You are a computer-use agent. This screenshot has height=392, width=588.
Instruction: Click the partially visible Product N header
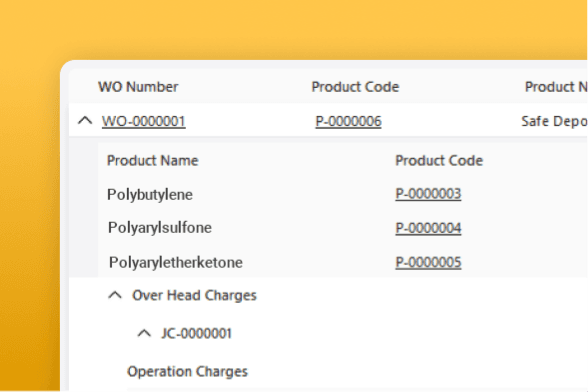pos(556,87)
